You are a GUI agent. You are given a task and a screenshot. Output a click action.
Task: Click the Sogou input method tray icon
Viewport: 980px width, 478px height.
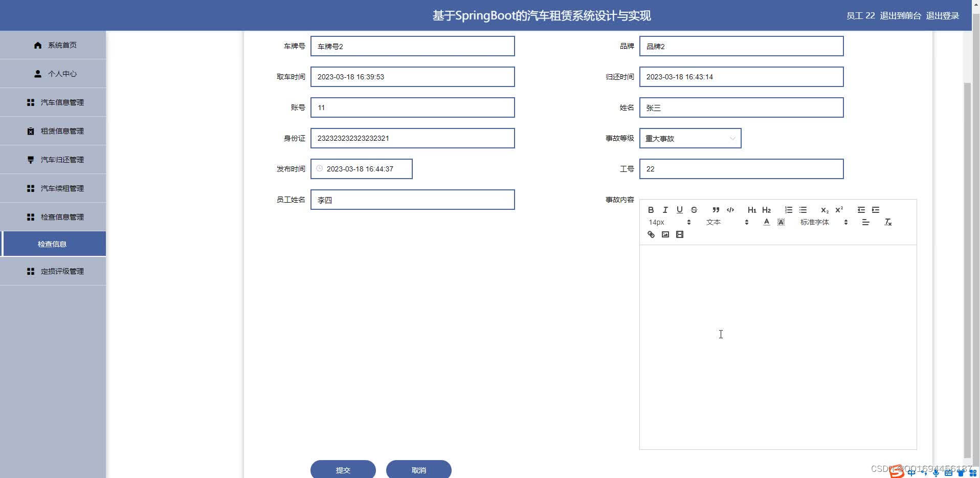(x=897, y=472)
